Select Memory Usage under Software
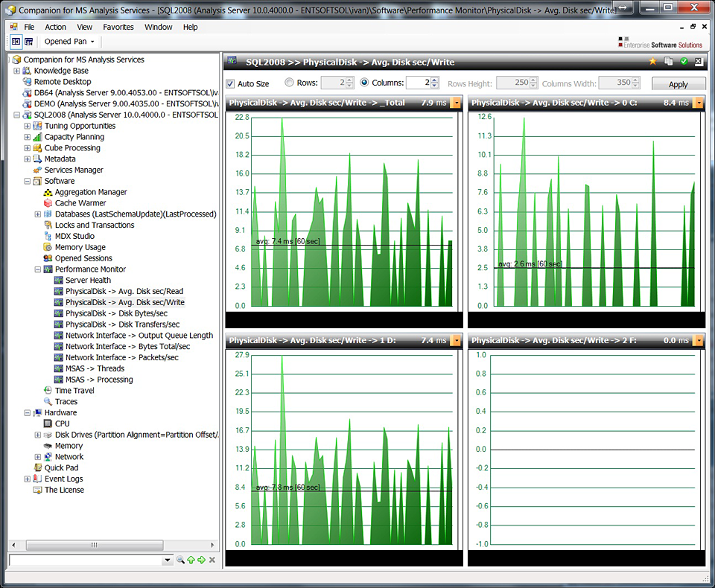715x588 pixels. tap(80, 247)
